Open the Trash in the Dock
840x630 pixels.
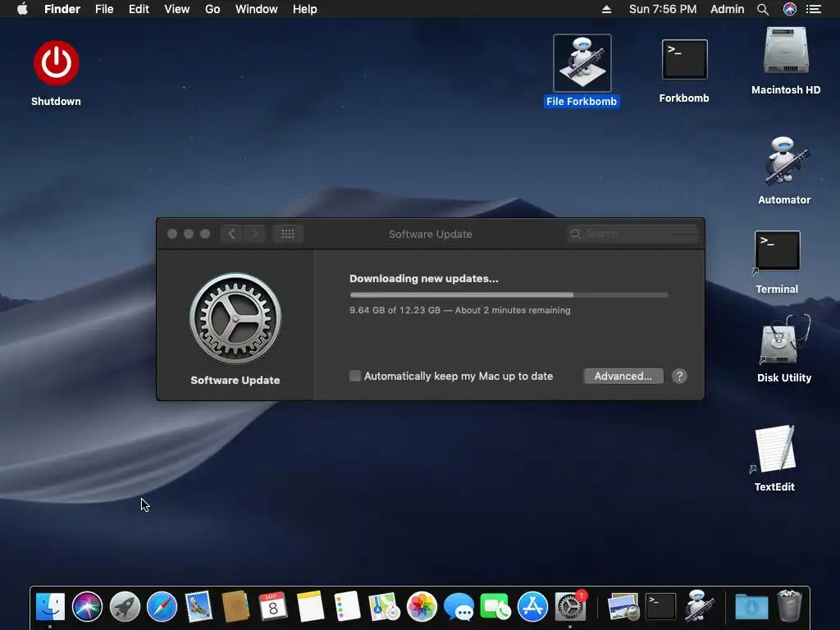(788, 606)
